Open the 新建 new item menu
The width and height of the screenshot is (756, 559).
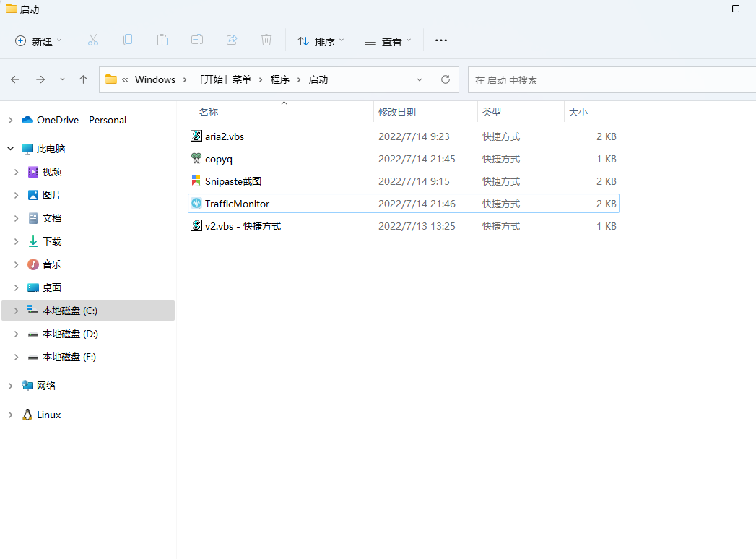coord(38,41)
